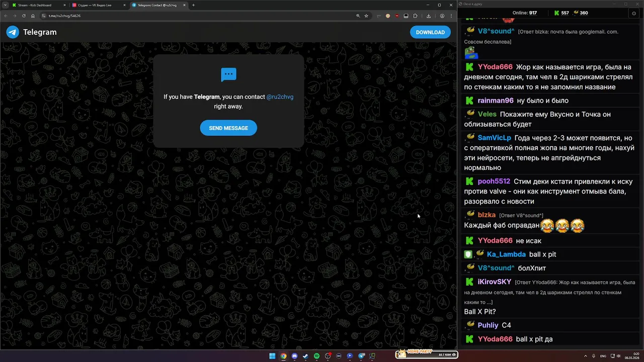Screen dimensions: 644x362
Task: Close the Stream - Kick Dashboard tab
Action: 65,5
